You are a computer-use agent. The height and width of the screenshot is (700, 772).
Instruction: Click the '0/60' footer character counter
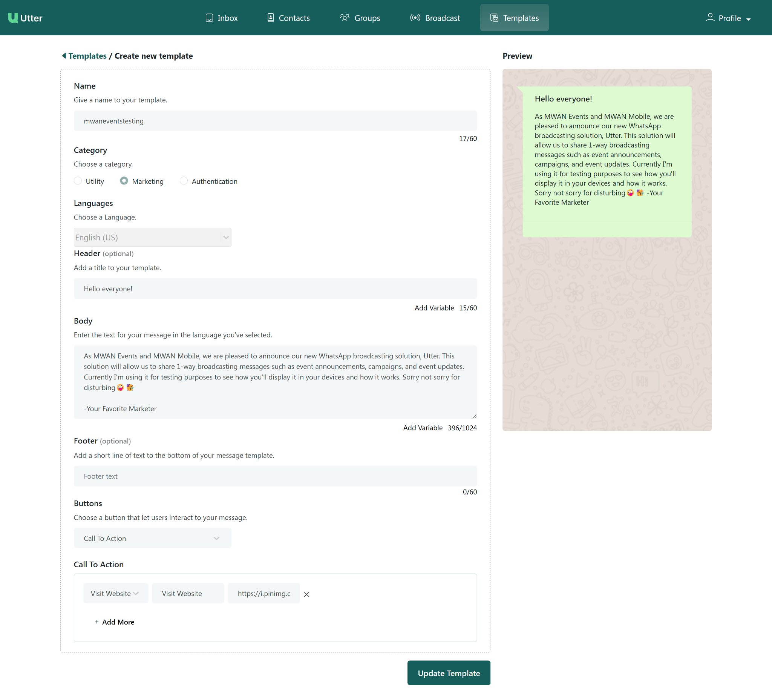tap(470, 491)
